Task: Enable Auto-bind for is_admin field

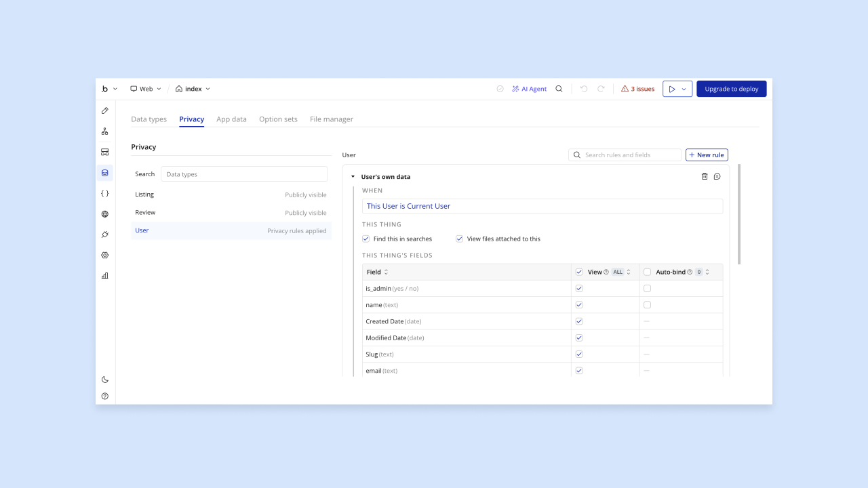Action: click(647, 288)
